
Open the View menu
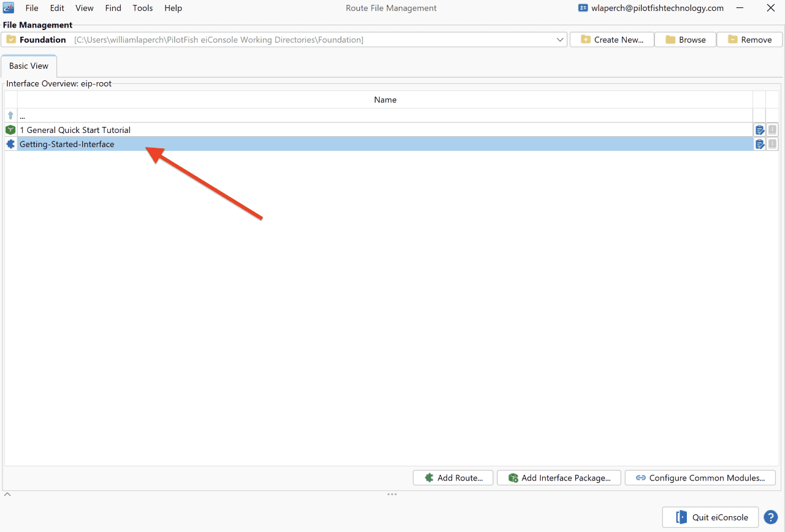click(x=85, y=8)
